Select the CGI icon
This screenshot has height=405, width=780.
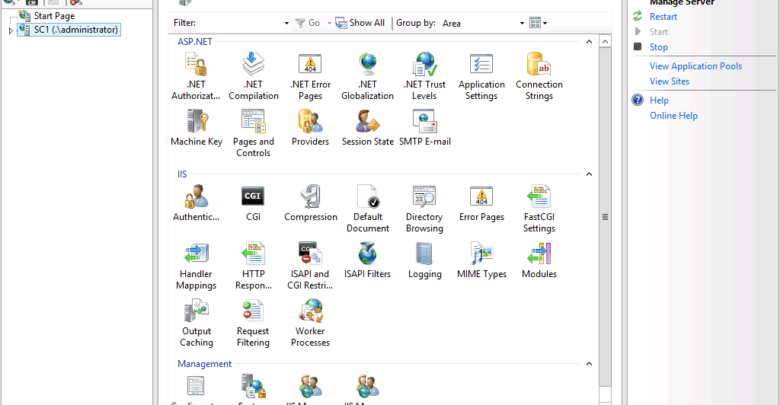pos(253,203)
